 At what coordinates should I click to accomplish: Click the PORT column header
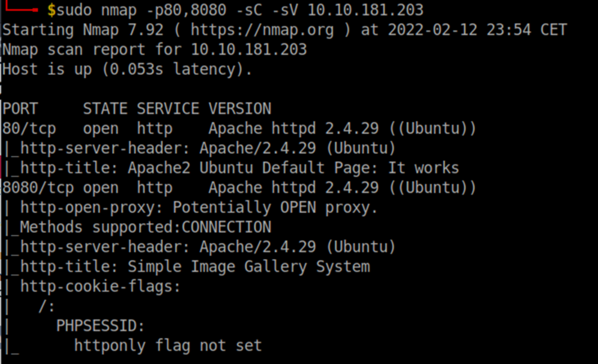click(20, 109)
